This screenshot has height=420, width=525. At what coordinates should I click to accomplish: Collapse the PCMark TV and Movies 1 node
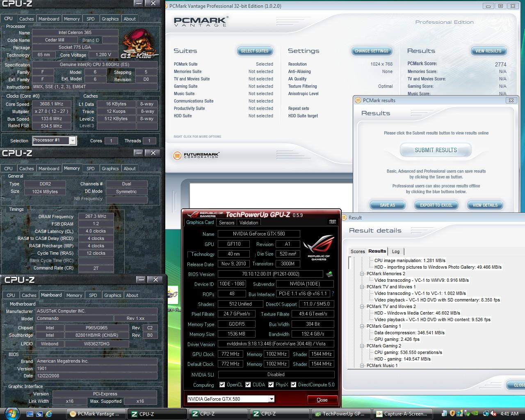[x=362, y=287]
